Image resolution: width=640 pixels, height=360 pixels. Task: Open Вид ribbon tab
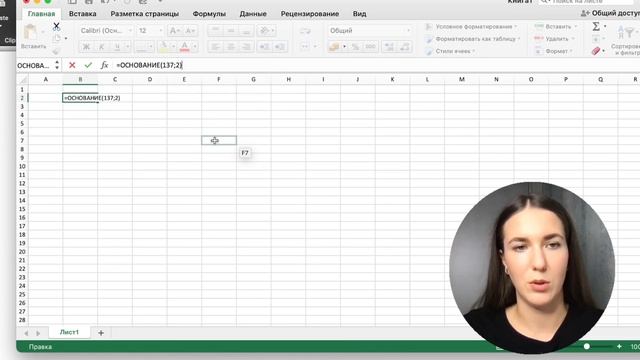coord(359,14)
